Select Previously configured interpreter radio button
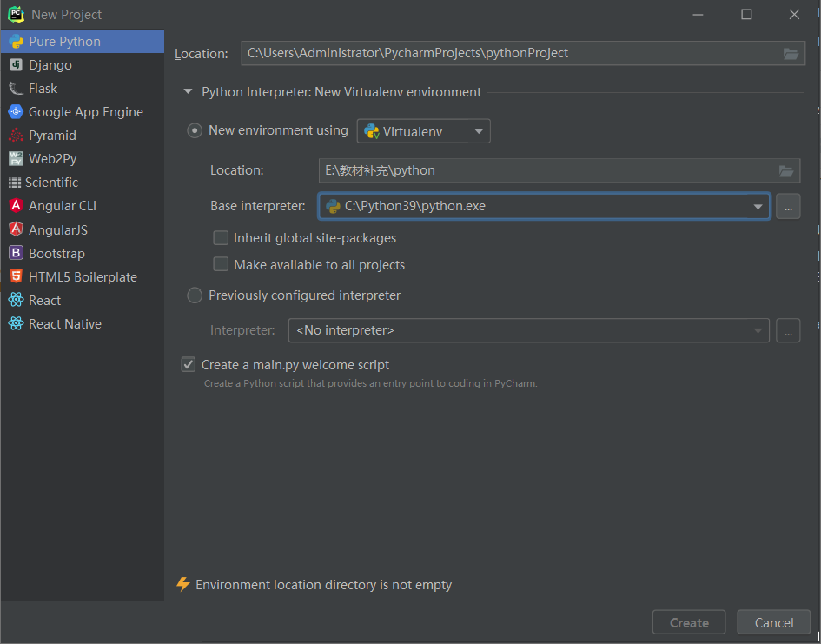 pos(195,295)
